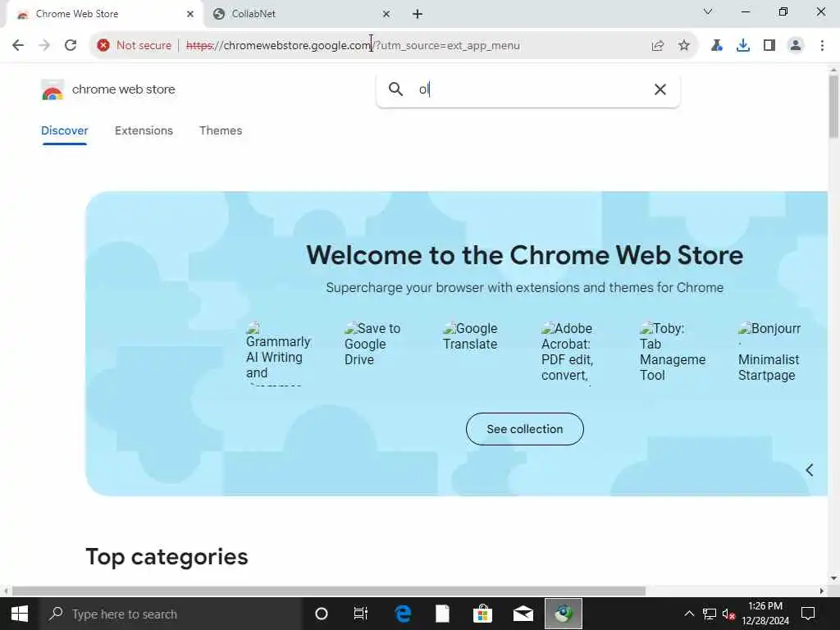
Task: Open the Windows Start menu
Action: coord(20,614)
